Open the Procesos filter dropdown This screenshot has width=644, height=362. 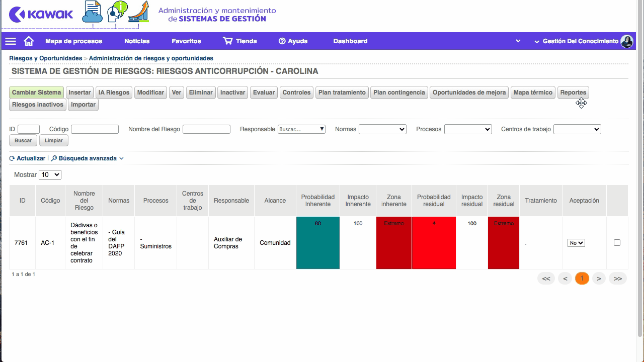click(x=468, y=129)
